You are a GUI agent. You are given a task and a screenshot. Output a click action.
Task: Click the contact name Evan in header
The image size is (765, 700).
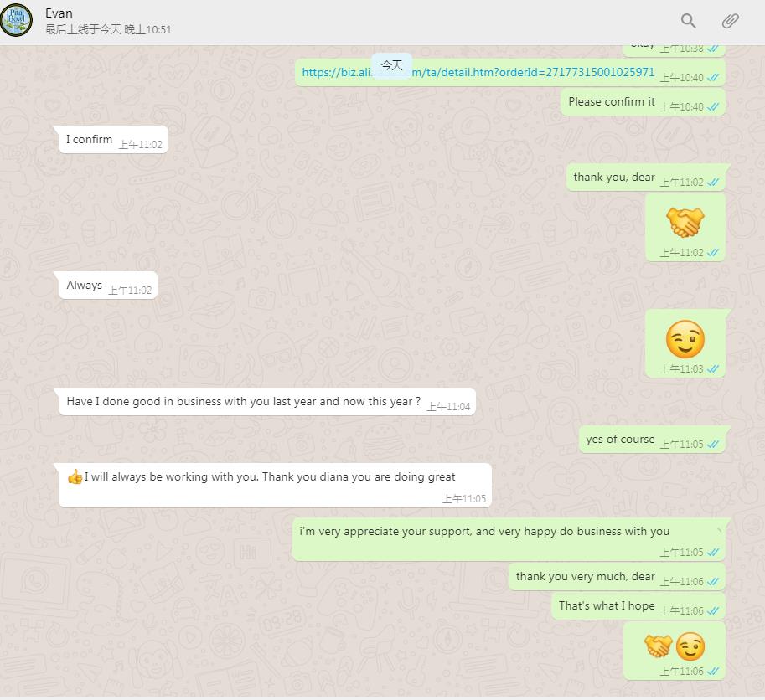click(59, 13)
